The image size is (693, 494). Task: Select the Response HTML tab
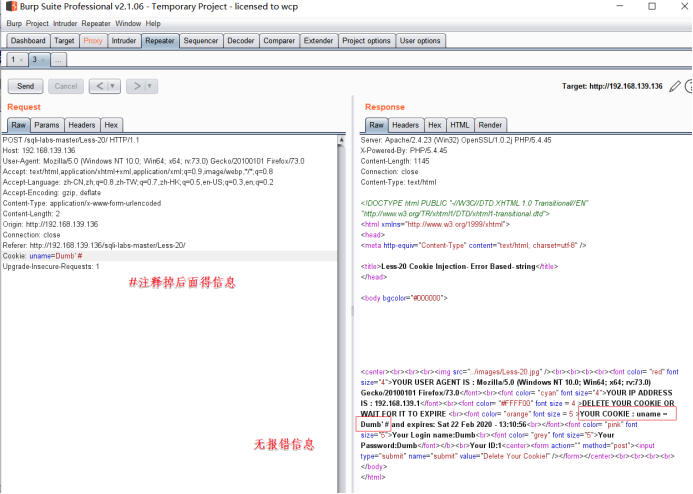coord(460,125)
